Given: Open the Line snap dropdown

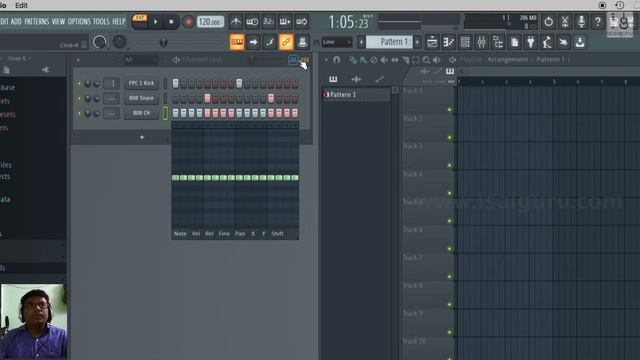Looking at the screenshot, I should click(x=337, y=42).
